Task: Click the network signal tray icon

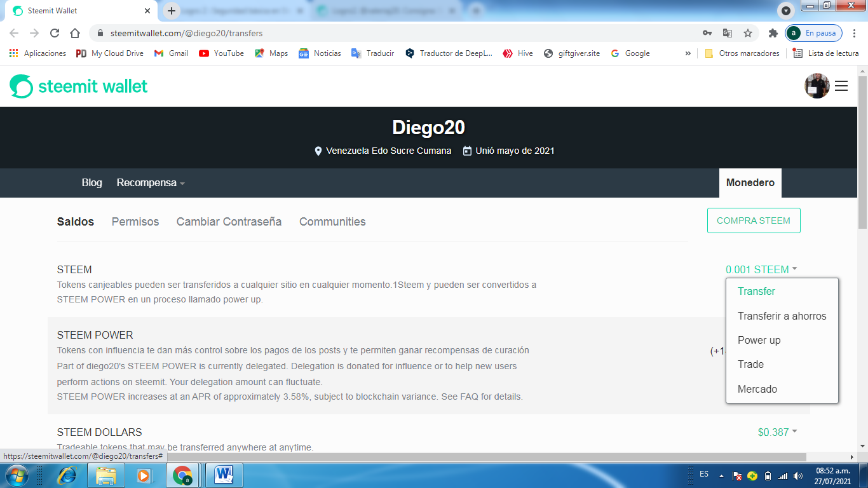Action: click(783, 475)
